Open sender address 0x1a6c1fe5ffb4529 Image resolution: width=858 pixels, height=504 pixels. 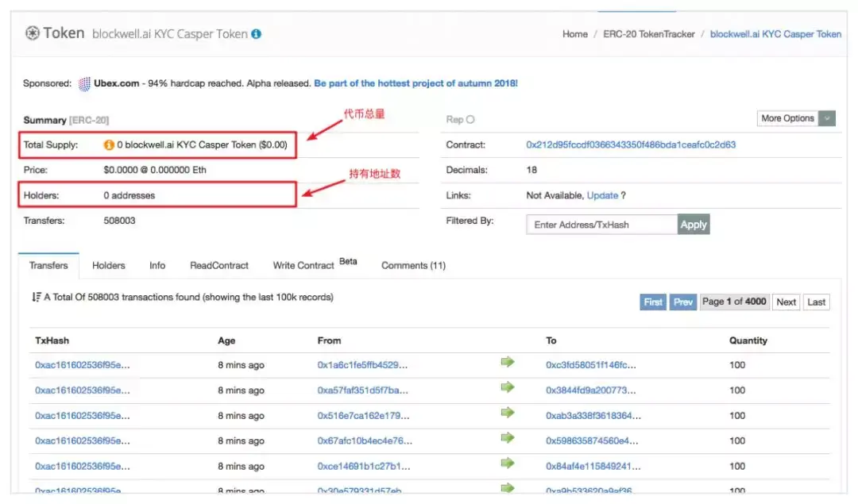tap(362, 364)
